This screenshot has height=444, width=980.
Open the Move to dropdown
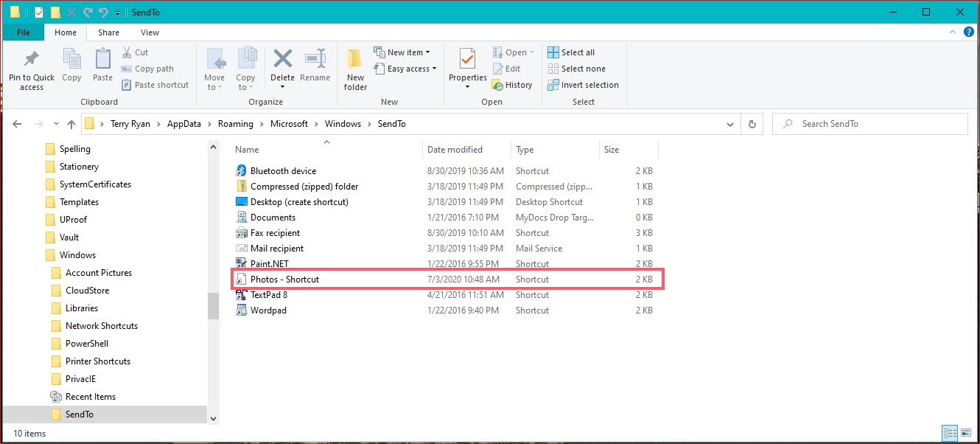point(214,69)
